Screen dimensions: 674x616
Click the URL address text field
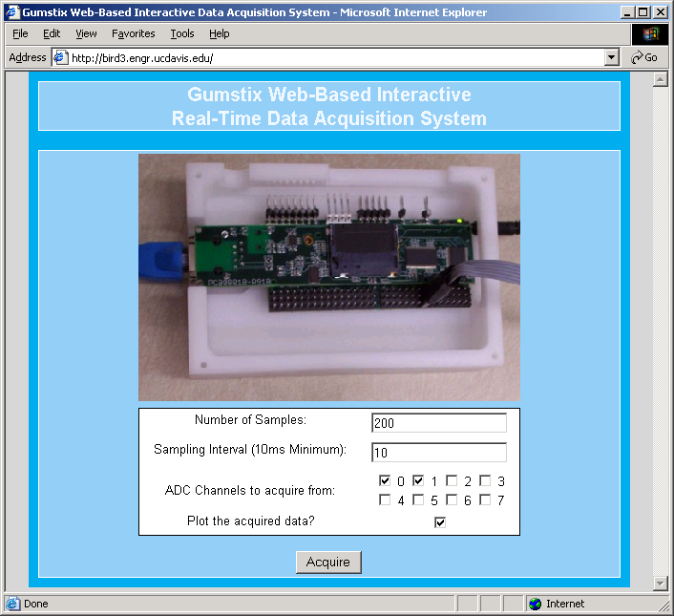pos(334,57)
